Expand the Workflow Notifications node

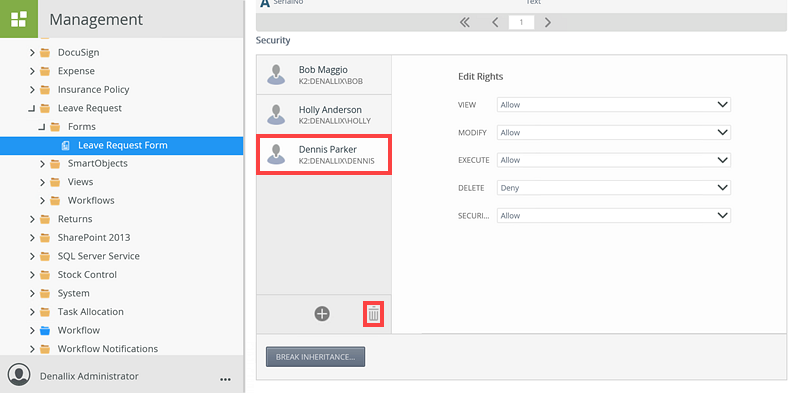click(x=32, y=349)
